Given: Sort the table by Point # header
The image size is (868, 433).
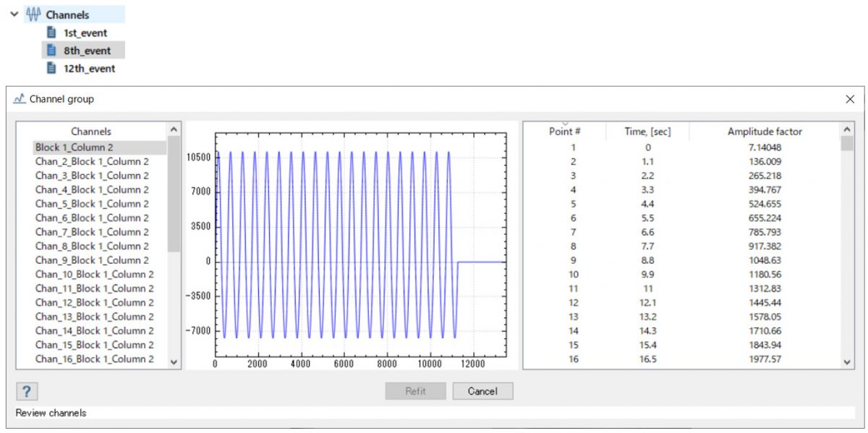Looking at the screenshot, I should pos(565,132).
